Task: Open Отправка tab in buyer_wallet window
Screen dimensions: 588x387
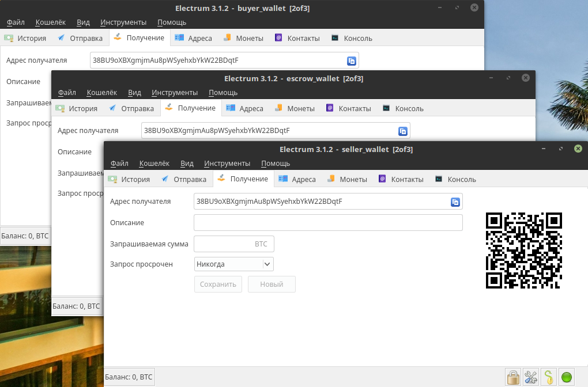Action: point(80,38)
